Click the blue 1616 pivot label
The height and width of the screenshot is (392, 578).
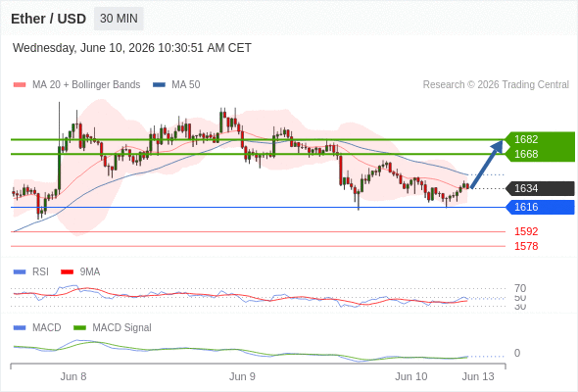point(540,207)
